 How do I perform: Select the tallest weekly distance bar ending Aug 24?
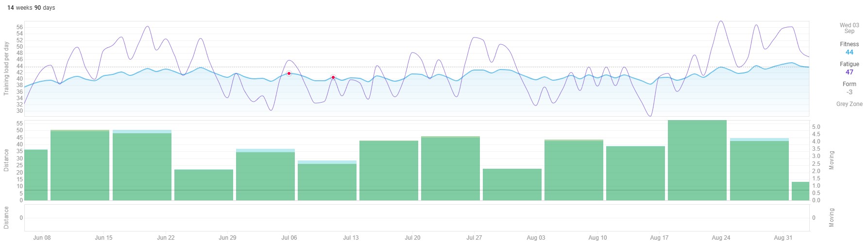pos(697,160)
